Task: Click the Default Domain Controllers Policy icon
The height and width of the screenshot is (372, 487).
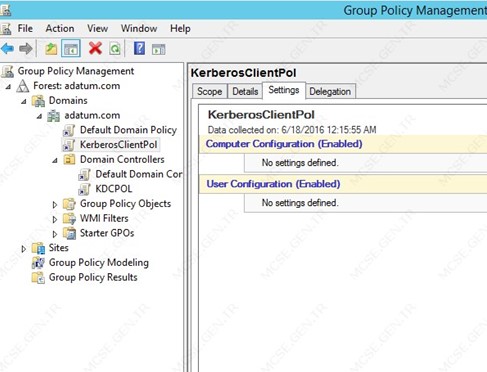Action: coord(84,174)
